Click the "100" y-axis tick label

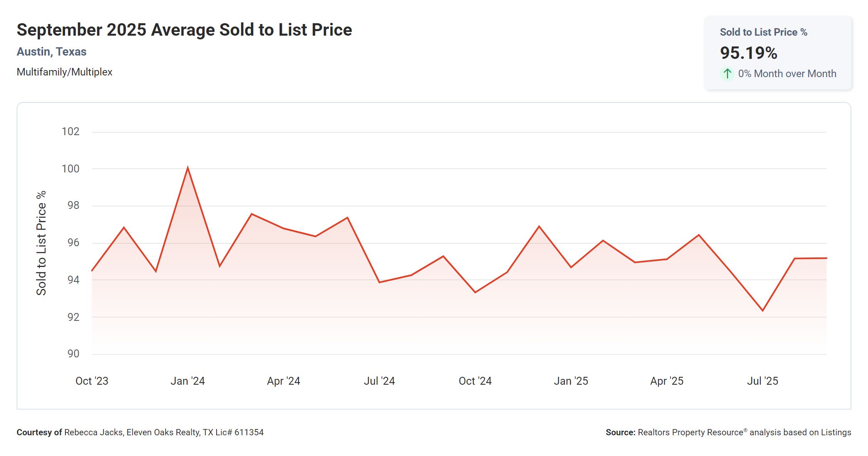(x=70, y=169)
